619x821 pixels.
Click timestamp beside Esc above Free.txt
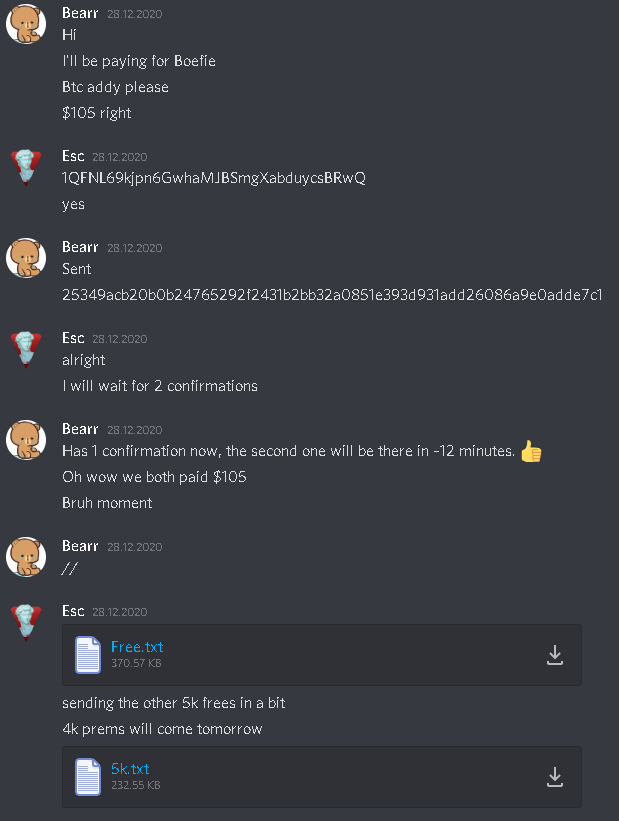(119, 612)
